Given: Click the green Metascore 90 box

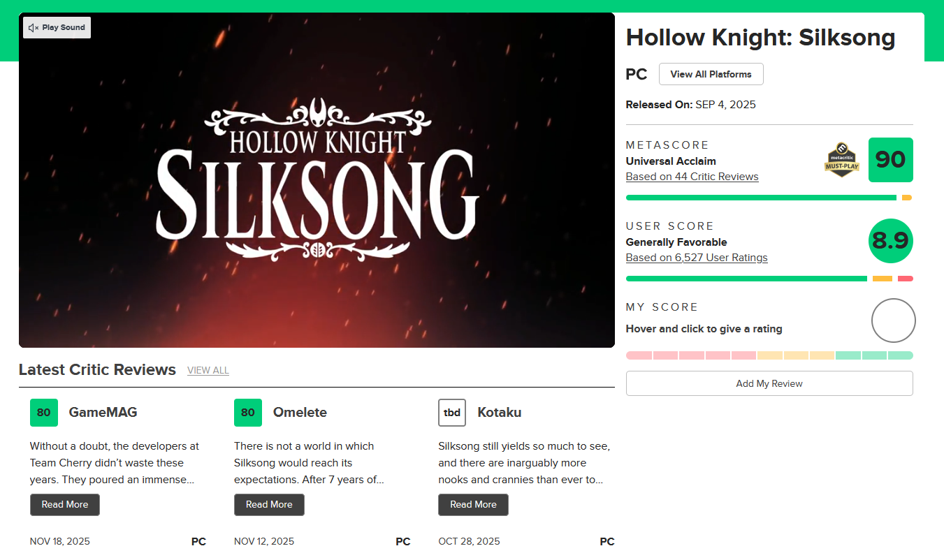Looking at the screenshot, I should pos(890,160).
